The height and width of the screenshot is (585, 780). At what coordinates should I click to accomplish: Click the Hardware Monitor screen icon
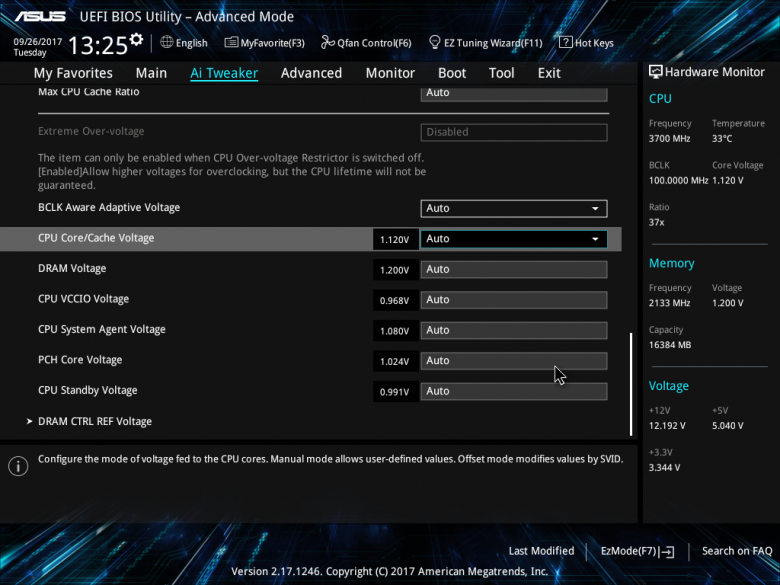(656, 72)
